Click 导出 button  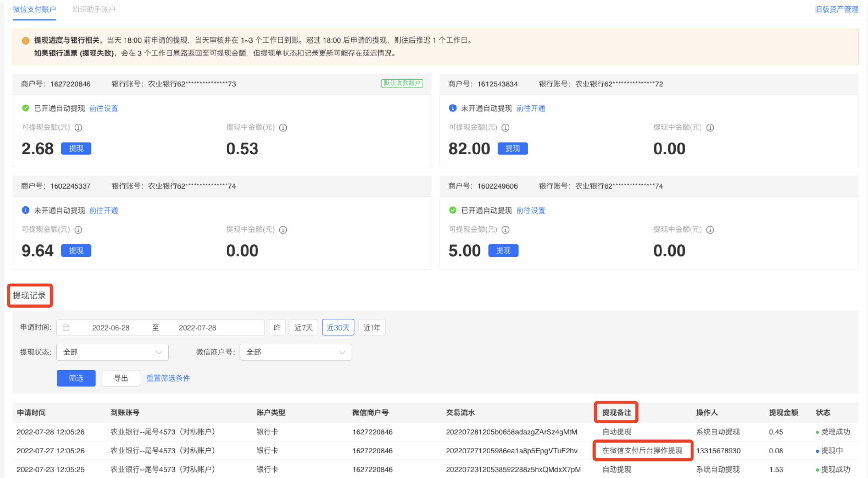(121, 378)
